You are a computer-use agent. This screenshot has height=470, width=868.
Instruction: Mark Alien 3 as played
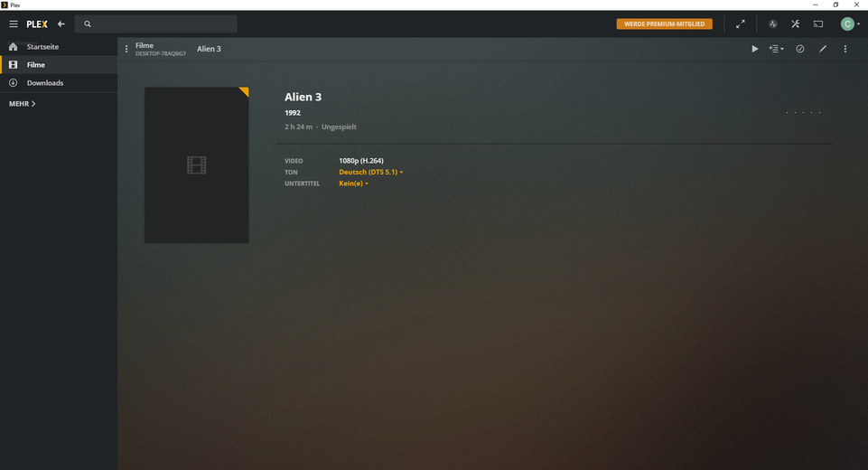(x=800, y=49)
